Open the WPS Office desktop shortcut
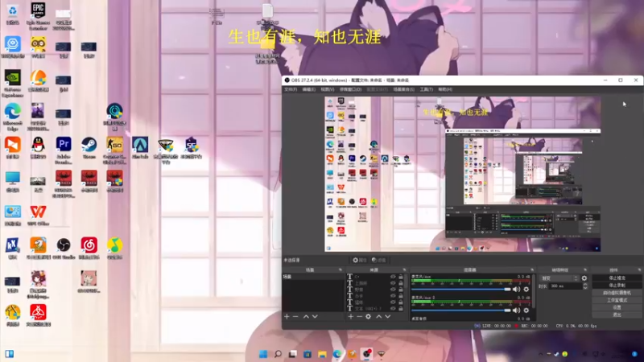The image size is (644, 362). pyautogui.click(x=38, y=215)
